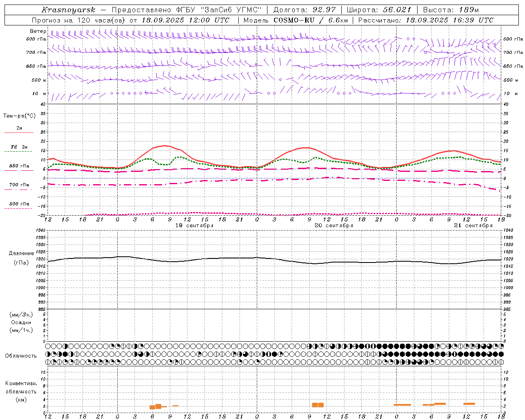
Task: Click the '21 сентября' date label
Action: coord(473,226)
